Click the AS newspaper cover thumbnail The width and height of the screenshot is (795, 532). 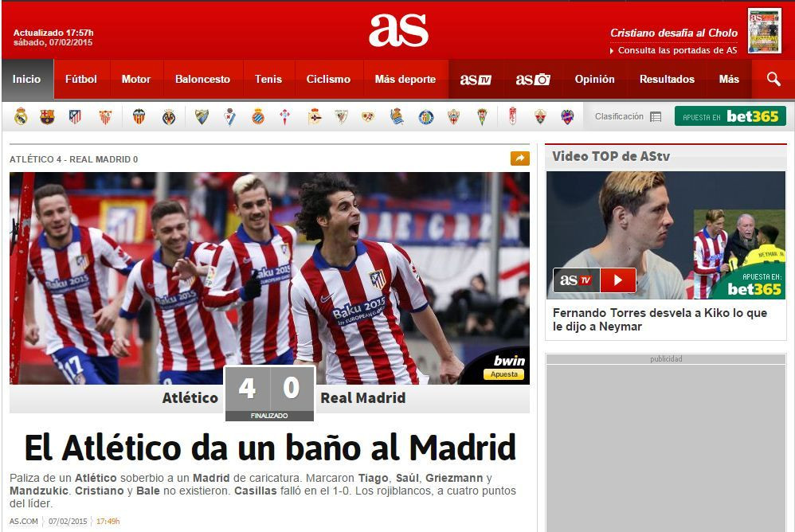pos(764,30)
